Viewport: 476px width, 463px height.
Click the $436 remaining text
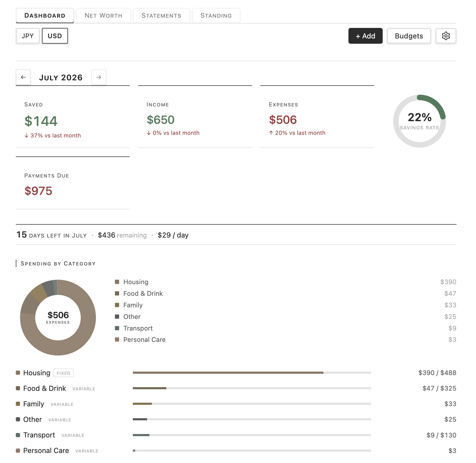click(x=122, y=235)
